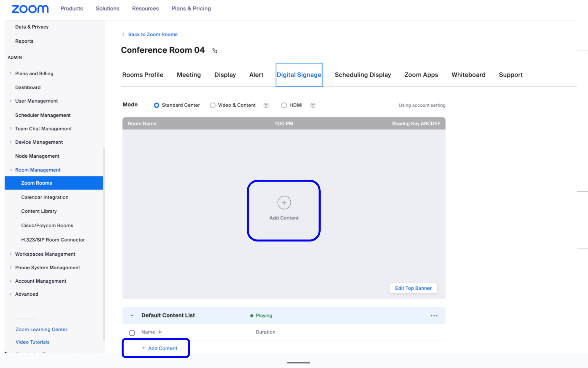Screen dimensions: 588x368
Task: Open Reports in sidebar
Action: pos(24,41)
